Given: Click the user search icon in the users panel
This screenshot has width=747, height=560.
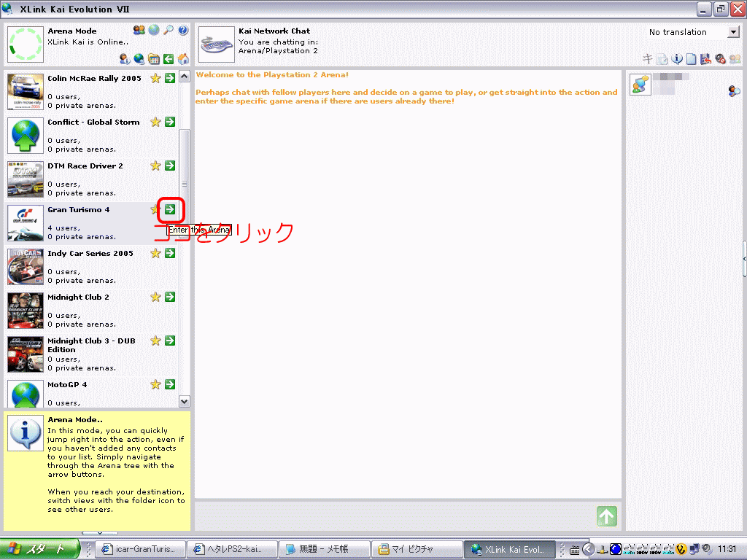Looking at the screenshot, I should click(734, 90).
